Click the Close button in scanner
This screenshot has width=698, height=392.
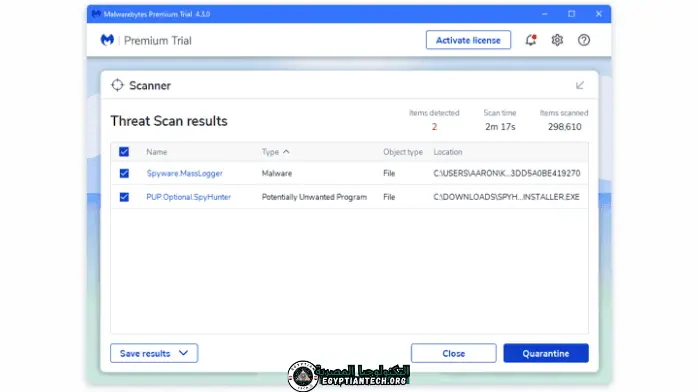pyautogui.click(x=454, y=353)
